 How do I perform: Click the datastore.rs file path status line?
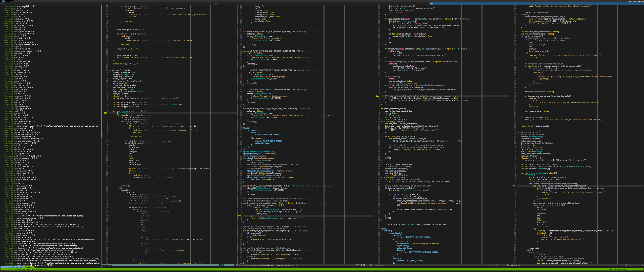tap(268, 265)
